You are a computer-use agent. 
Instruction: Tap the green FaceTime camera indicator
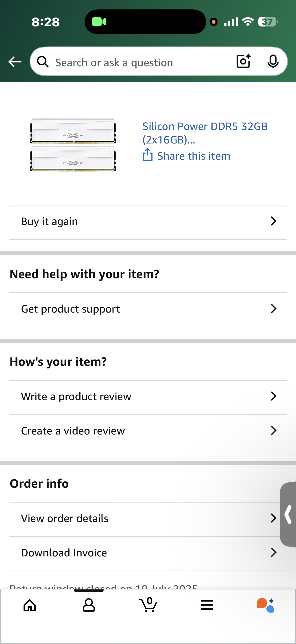click(99, 22)
